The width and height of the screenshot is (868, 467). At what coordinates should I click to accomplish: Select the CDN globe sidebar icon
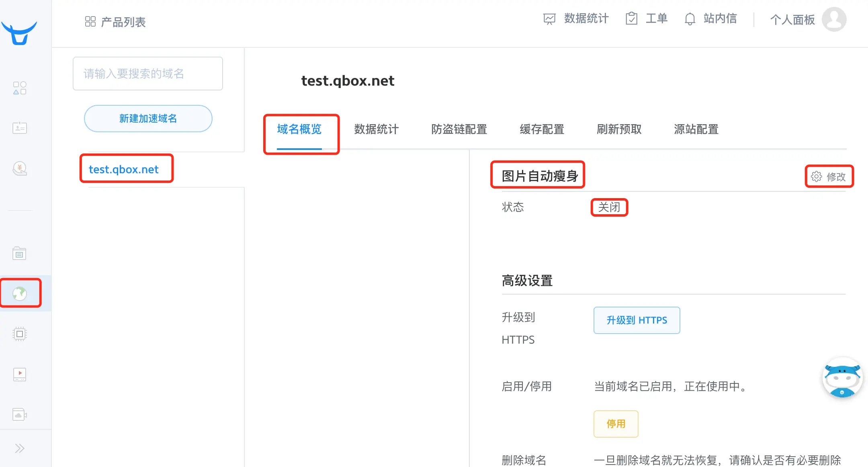(x=20, y=293)
